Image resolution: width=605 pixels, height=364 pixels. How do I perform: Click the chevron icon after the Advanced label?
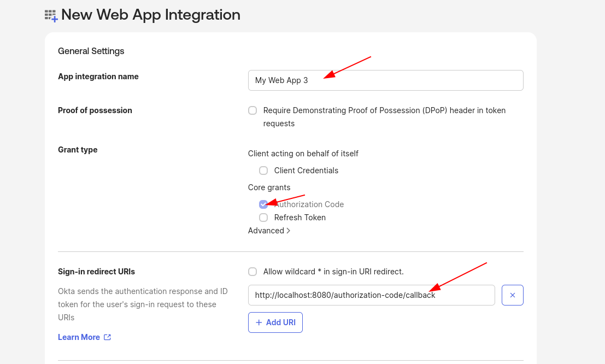(x=289, y=231)
